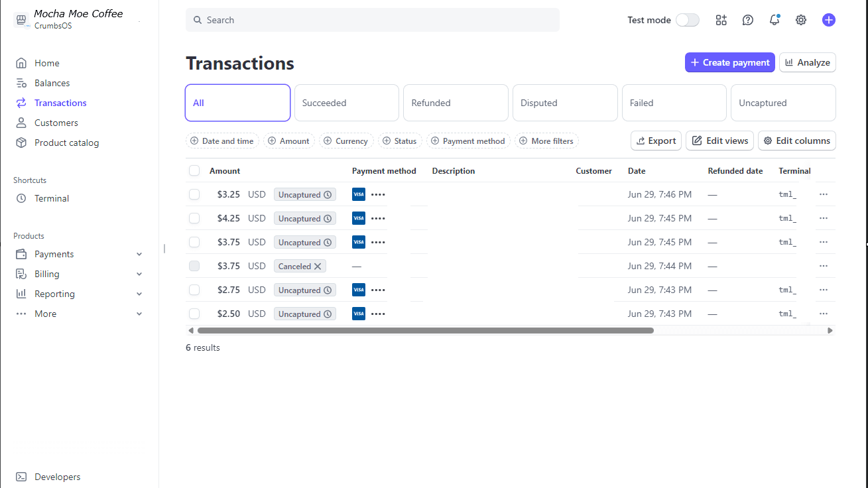Viewport: 868px width, 488px height.
Task: Select the checkbox for the $2.50 transaction
Action: tap(194, 314)
